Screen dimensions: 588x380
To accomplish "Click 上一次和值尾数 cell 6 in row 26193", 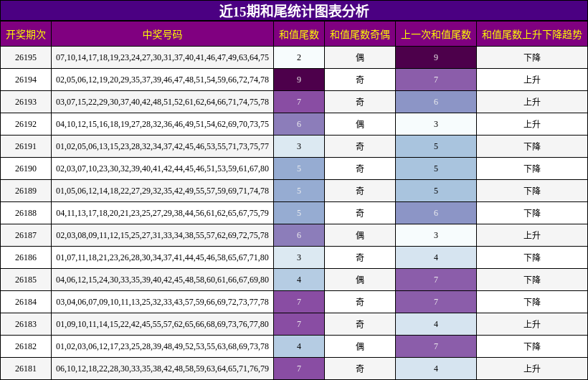I will (436, 102).
